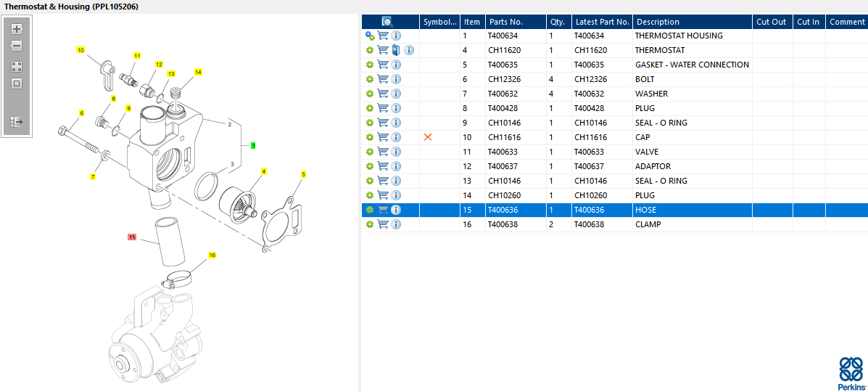Select the green callout 1 in diagram
Image resolution: width=868 pixels, height=392 pixels.
(x=253, y=145)
